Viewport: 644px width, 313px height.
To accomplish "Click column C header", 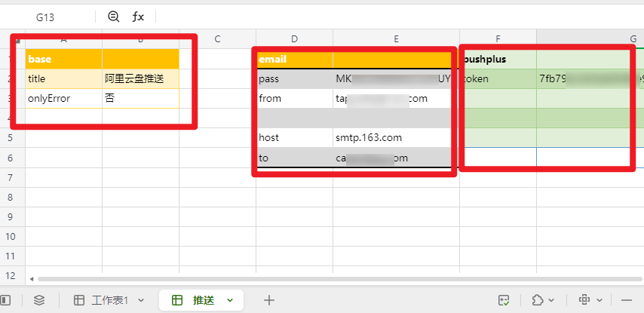I will point(217,38).
